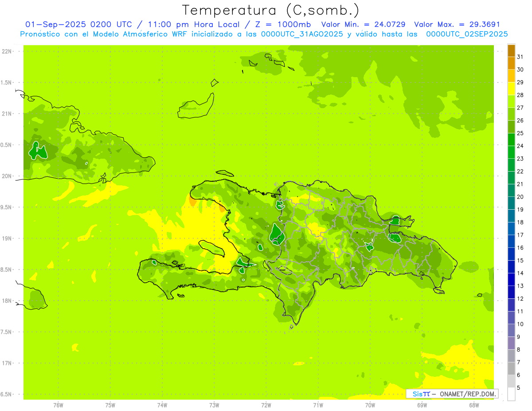Click the "74W" longitude axis label

click(x=162, y=405)
